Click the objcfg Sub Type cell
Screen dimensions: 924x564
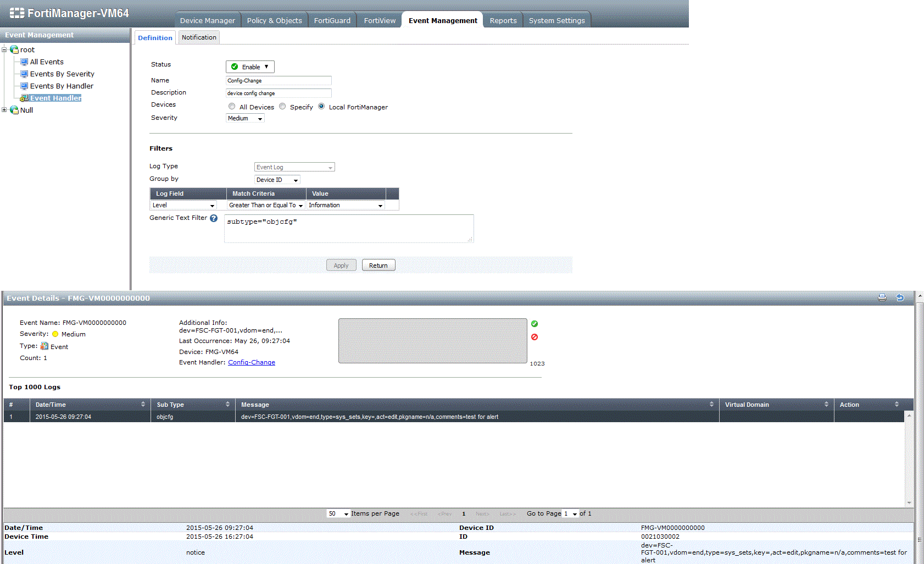(x=193, y=417)
